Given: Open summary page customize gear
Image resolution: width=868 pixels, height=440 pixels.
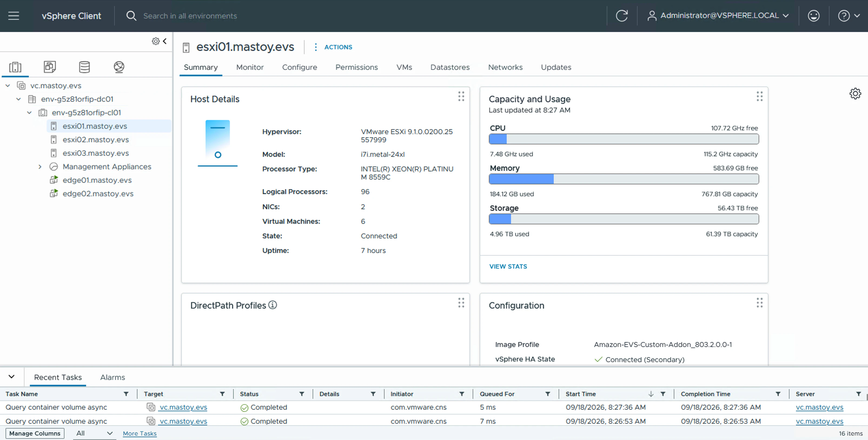Looking at the screenshot, I should 855,94.
